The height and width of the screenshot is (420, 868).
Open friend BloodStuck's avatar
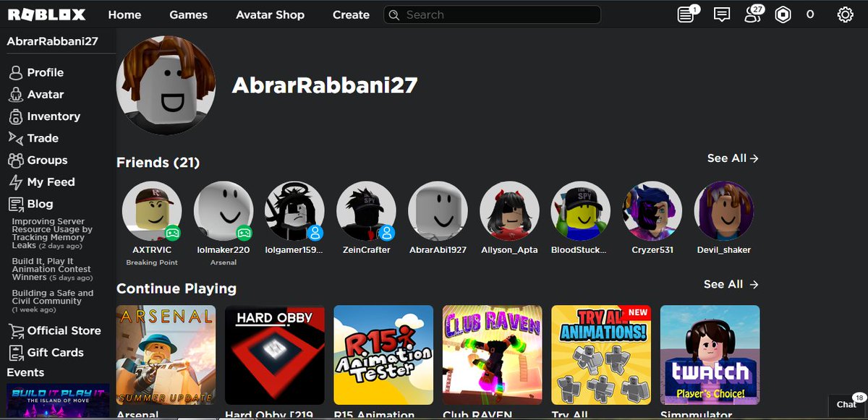[581, 211]
